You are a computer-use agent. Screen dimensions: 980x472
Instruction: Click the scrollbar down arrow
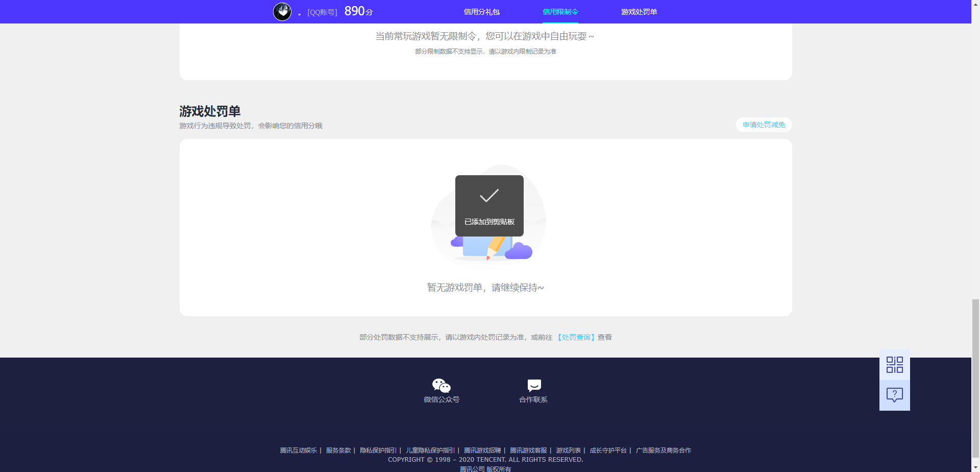tap(975, 467)
